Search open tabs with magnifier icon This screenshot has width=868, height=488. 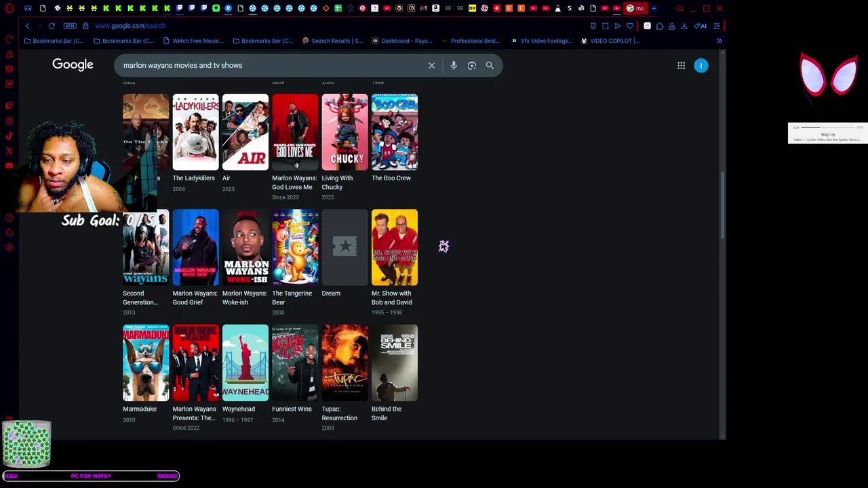coord(680,9)
